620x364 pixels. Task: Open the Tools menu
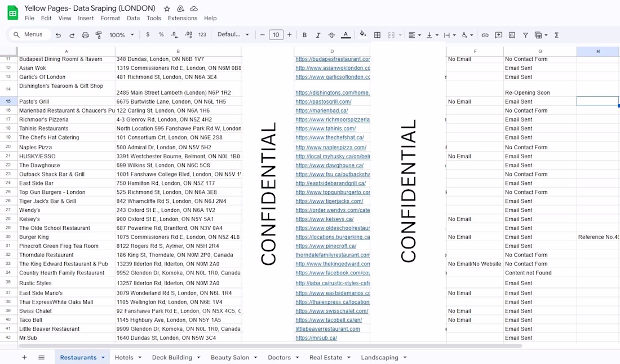[x=154, y=18]
